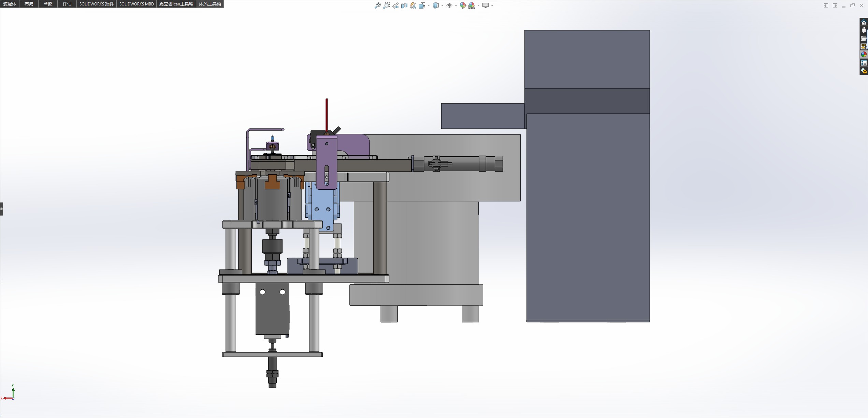Toggle the Hide/Show Items eye icon
The image size is (868, 418).
click(x=449, y=5)
